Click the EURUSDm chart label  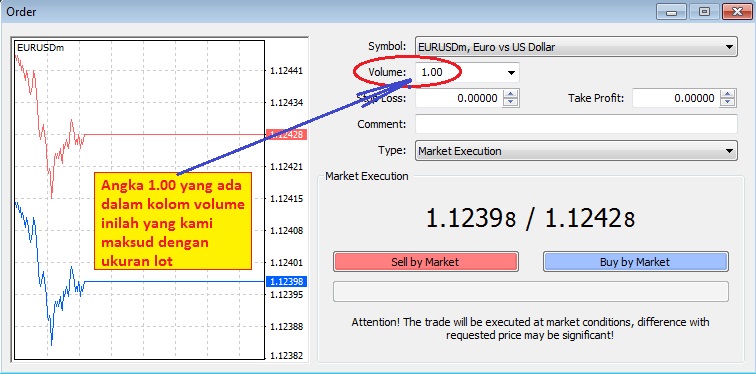(40, 48)
